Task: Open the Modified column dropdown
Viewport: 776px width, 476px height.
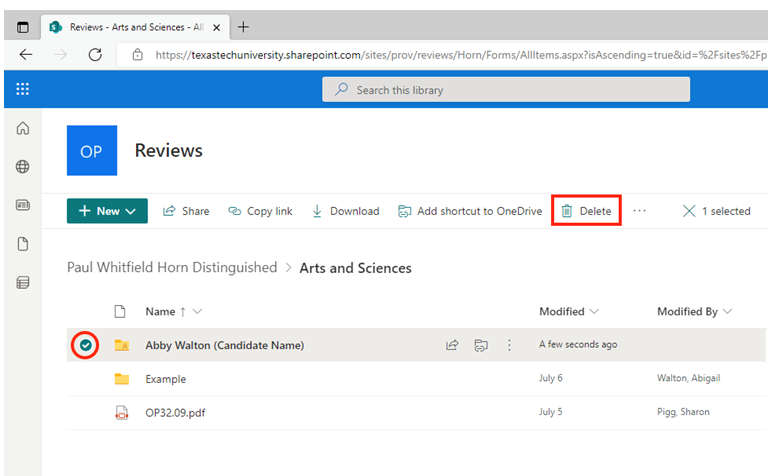Action: tap(569, 311)
